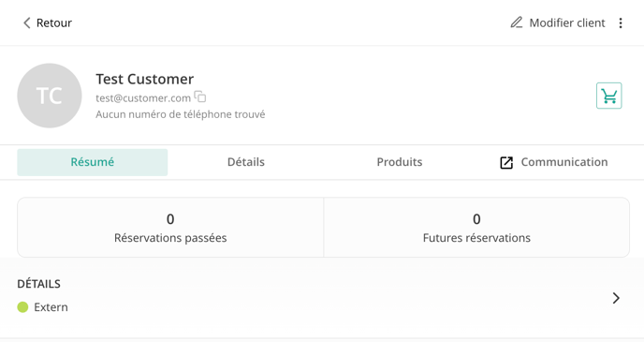This screenshot has width=644, height=342.
Task: Click the Test Customer name heading
Action: pyautogui.click(x=144, y=79)
